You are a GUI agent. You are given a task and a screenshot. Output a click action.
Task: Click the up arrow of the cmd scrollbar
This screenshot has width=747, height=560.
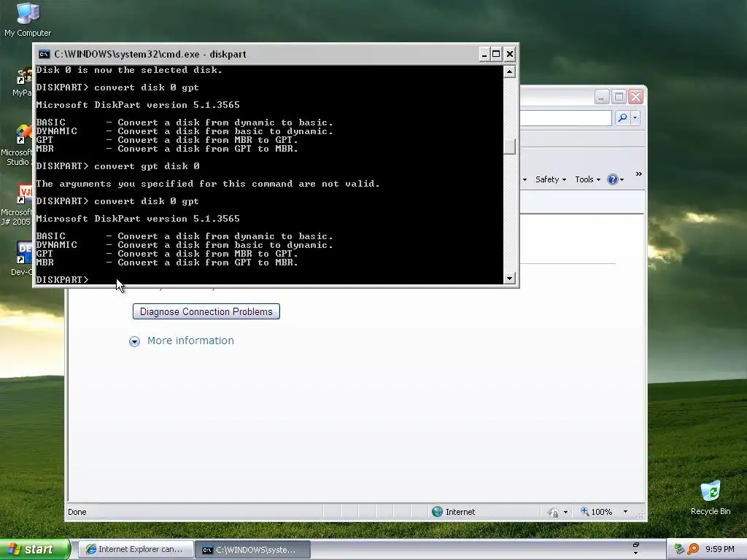(x=509, y=71)
